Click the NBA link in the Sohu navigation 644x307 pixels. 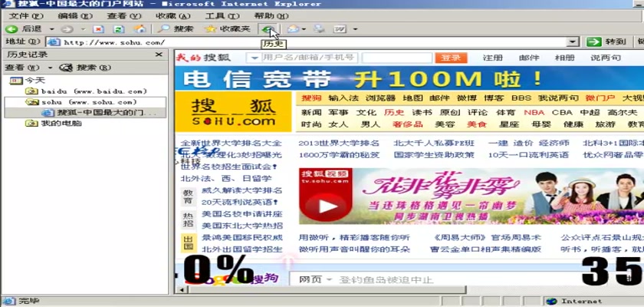(x=534, y=112)
